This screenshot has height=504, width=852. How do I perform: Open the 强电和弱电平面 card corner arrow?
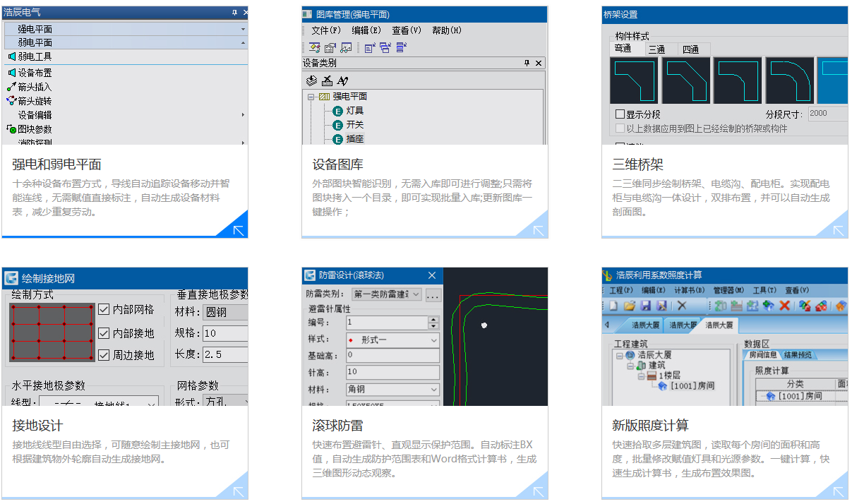(238, 229)
